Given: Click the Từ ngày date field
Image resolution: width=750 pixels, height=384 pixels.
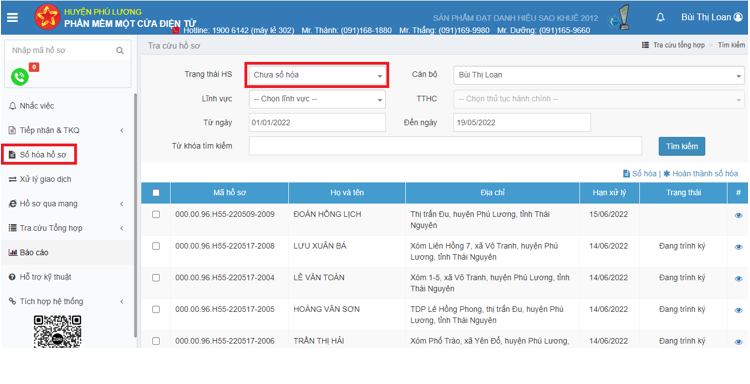Looking at the screenshot, I should 317,122.
